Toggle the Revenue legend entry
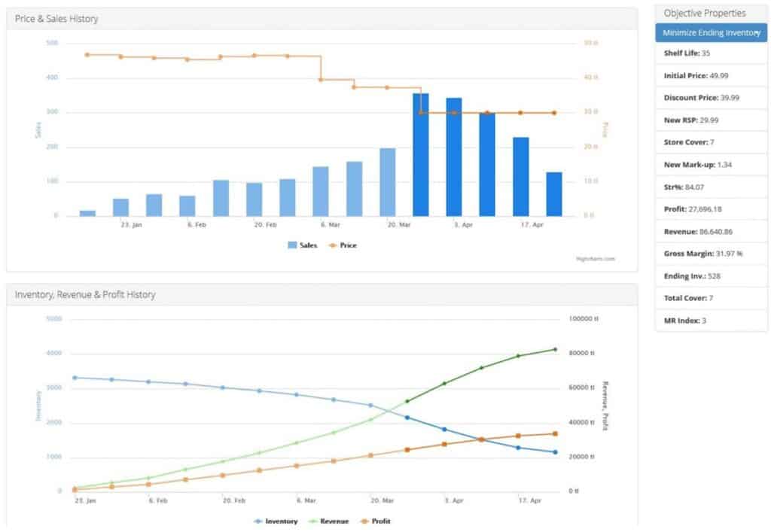Screen dimensions: 771x532 [x=328, y=521]
